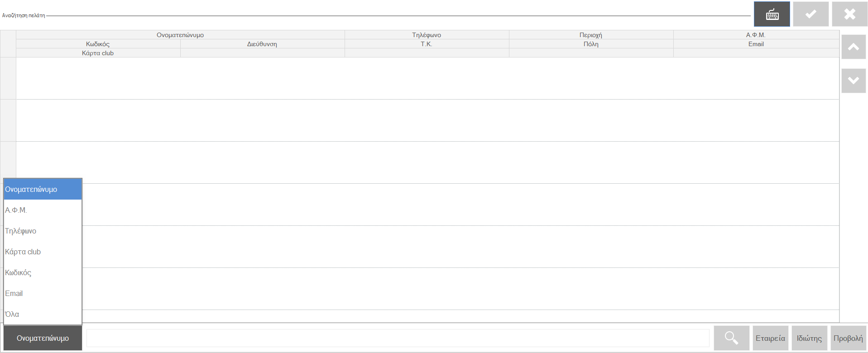Cancel with the X icon
868x353 pixels.
(850, 14)
